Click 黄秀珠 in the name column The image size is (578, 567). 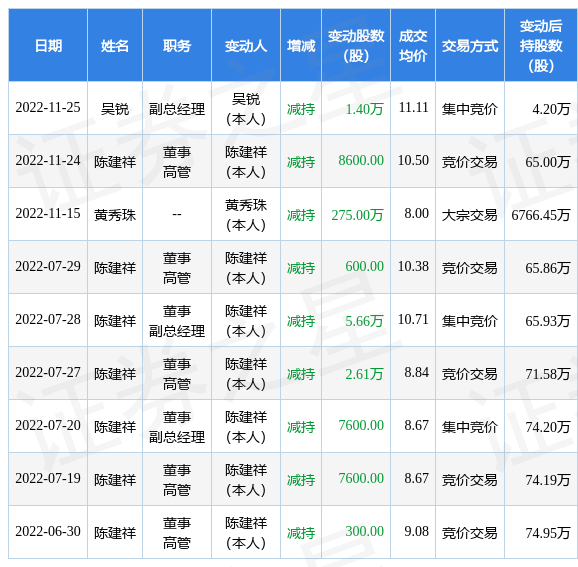point(115,215)
